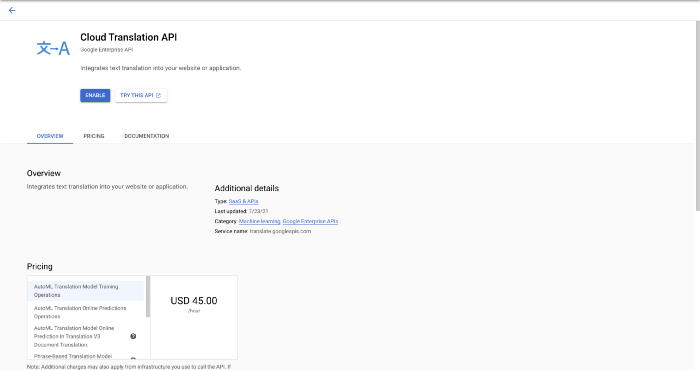Select the Phrase-Based Translation Model item
Screen dimensions: 700x370
coord(86,356)
